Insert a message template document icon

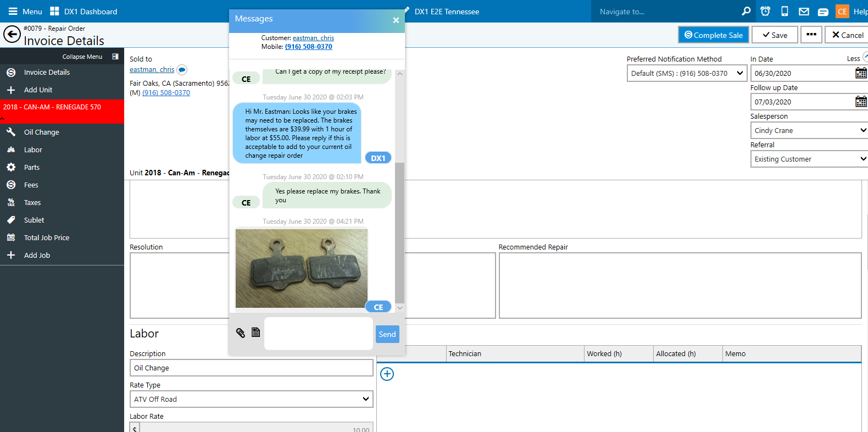click(255, 332)
